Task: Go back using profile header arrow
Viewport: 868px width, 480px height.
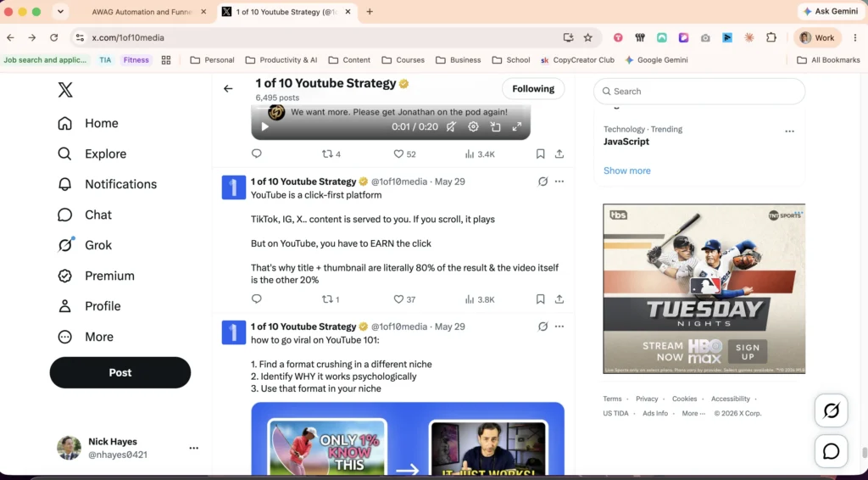Action: [228, 88]
